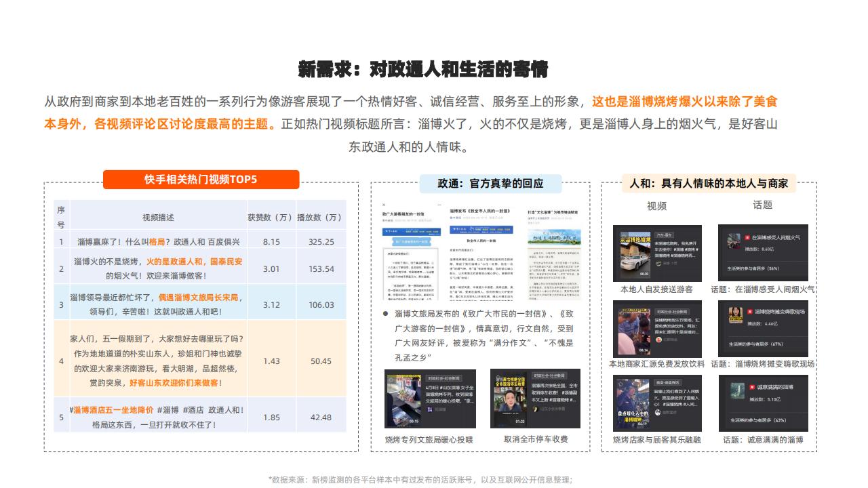Click the slide title 新需求:对政通人和生活的寄情
The width and height of the screenshot is (868, 488).
pyautogui.click(x=423, y=70)
